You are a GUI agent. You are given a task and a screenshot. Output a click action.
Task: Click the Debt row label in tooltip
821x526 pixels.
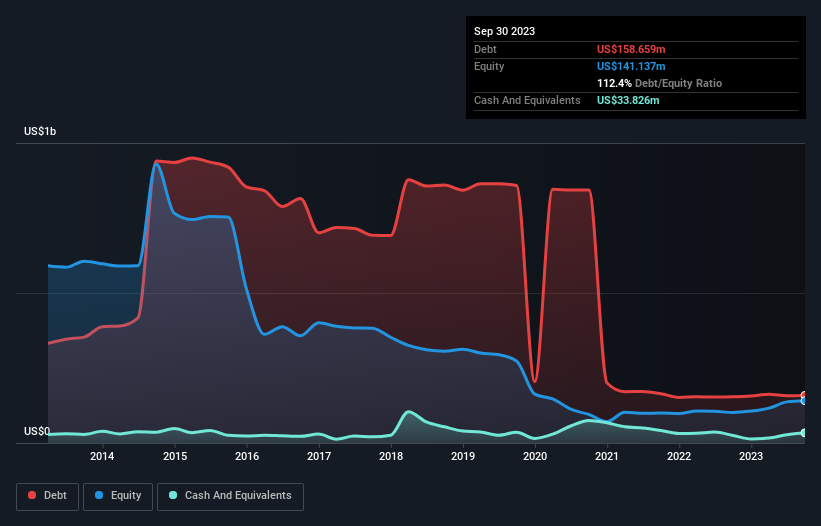pyautogui.click(x=485, y=49)
